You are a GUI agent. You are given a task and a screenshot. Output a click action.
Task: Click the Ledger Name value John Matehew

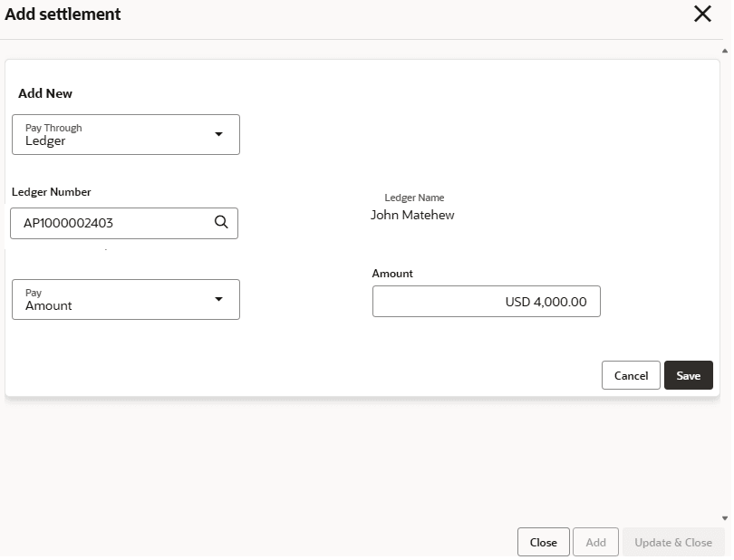(x=412, y=215)
